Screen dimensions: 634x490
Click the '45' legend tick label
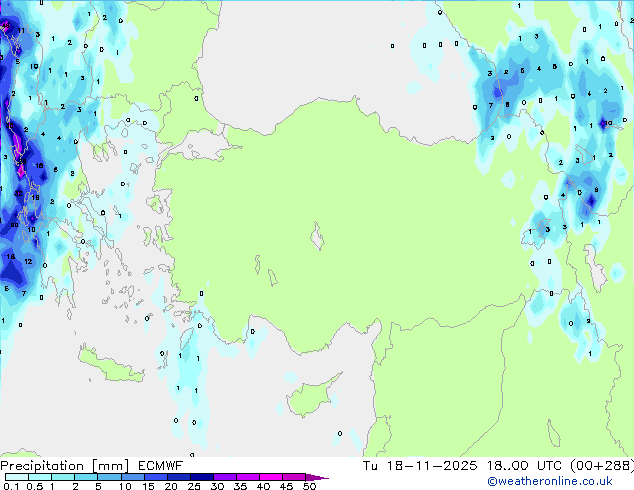pos(286,486)
